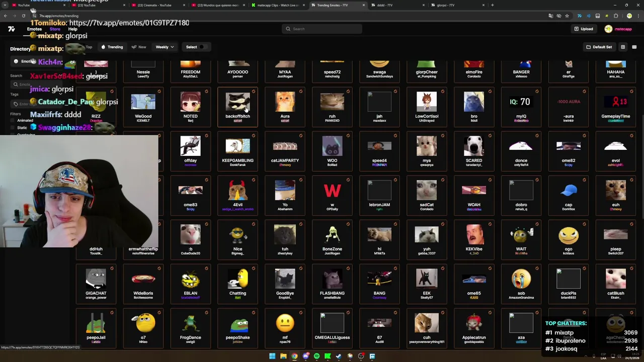Open the browser extensions puzzle icon
The image size is (644, 362).
616,16
